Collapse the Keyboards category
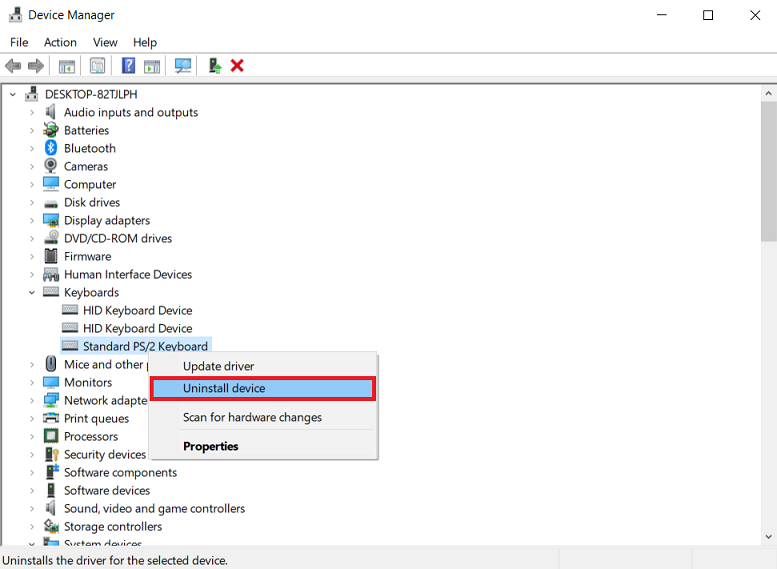This screenshot has width=777, height=569. coord(32,292)
